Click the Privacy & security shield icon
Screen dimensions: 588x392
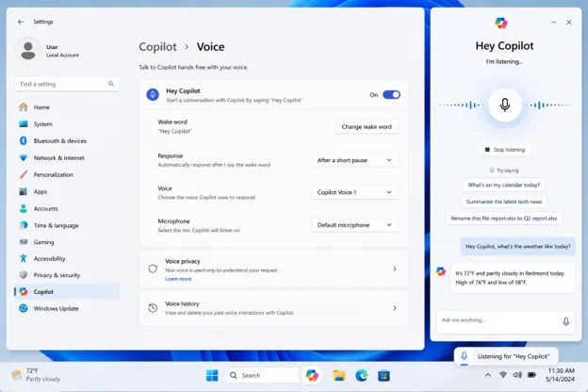pos(24,275)
